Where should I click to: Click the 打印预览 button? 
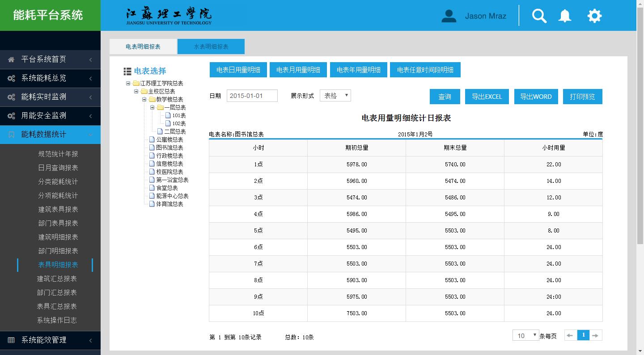[583, 97]
